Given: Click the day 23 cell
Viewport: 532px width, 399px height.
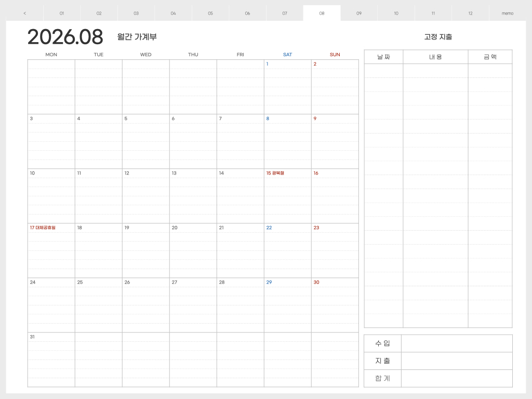Looking at the screenshot, I should tap(335, 251).
